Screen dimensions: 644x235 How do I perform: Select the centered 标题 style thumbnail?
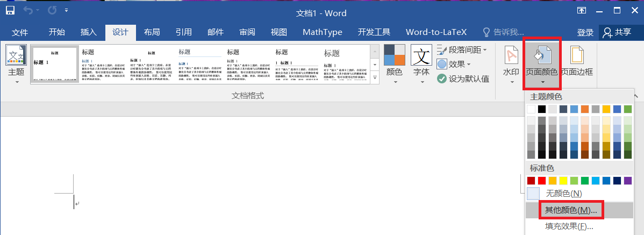[152, 65]
